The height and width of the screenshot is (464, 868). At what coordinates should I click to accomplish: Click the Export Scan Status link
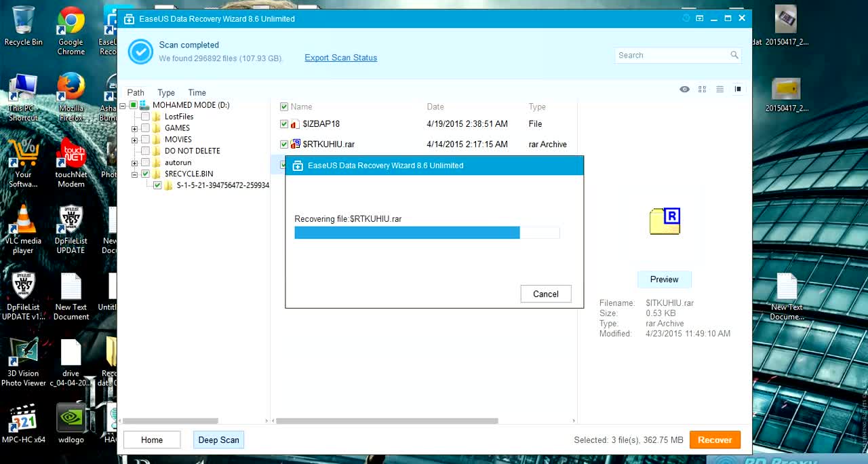coord(341,58)
